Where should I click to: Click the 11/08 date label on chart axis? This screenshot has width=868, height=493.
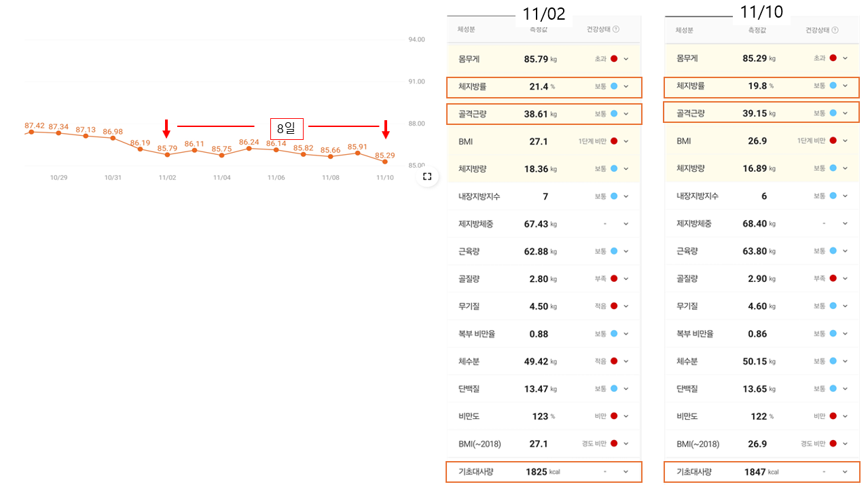(x=331, y=178)
